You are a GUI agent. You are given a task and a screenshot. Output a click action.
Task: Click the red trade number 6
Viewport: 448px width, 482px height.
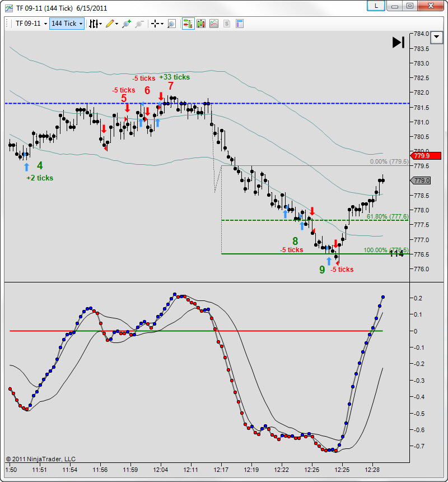point(147,90)
